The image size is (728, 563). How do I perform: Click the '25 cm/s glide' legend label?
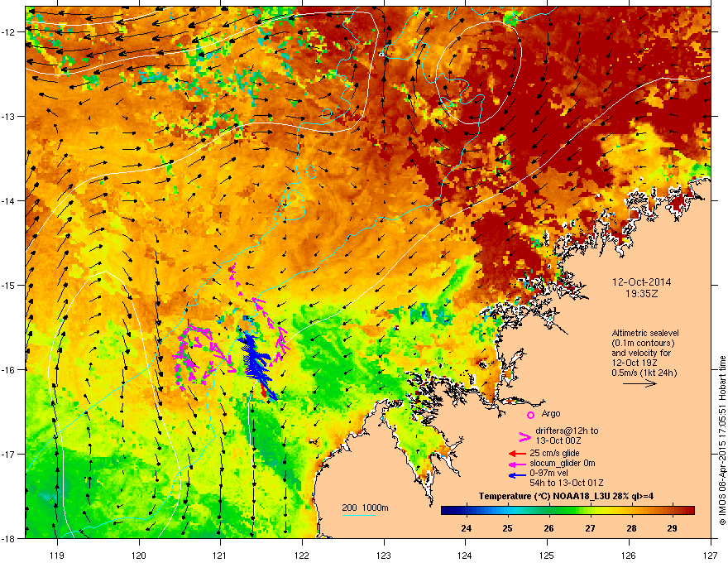[554, 453]
